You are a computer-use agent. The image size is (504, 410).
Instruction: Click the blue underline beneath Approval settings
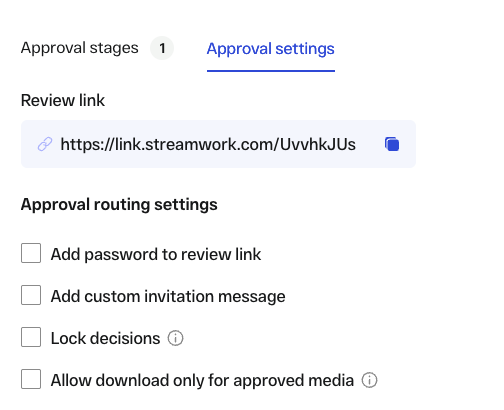pyautogui.click(x=271, y=71)
